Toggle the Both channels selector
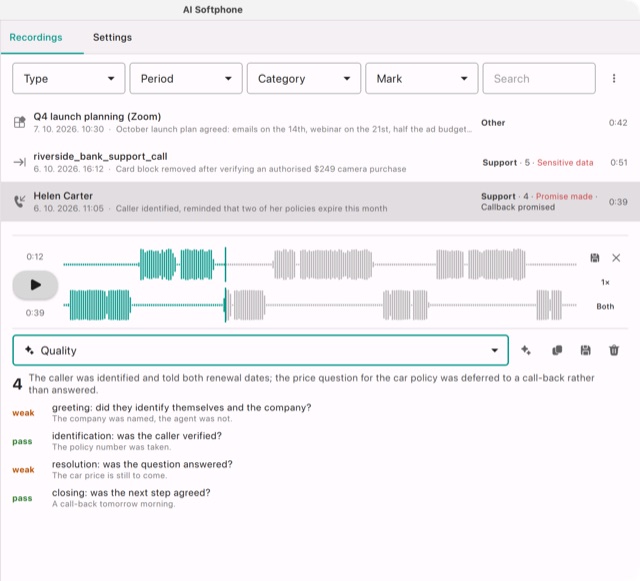 click(605, 306)
